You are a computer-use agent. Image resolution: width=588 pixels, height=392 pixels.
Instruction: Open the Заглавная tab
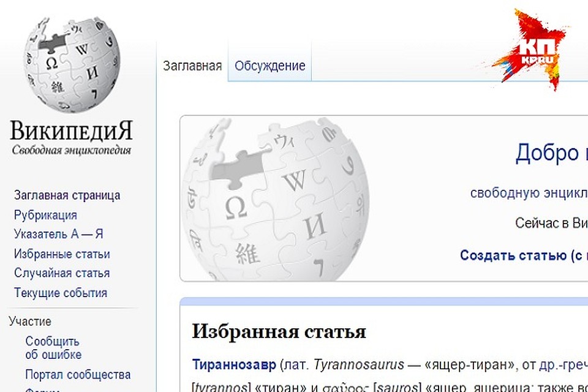coord(192,66)
